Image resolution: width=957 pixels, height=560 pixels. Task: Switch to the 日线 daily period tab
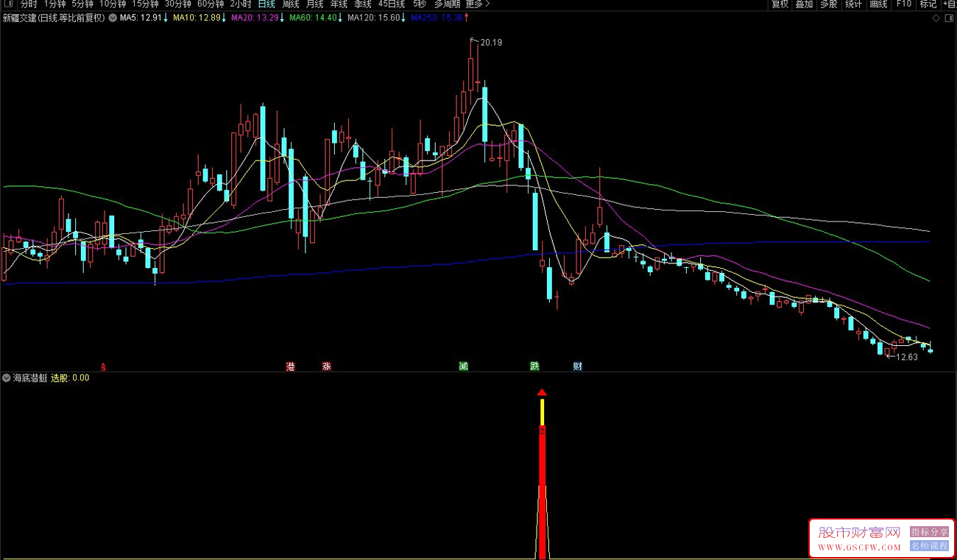pos(266,4)
